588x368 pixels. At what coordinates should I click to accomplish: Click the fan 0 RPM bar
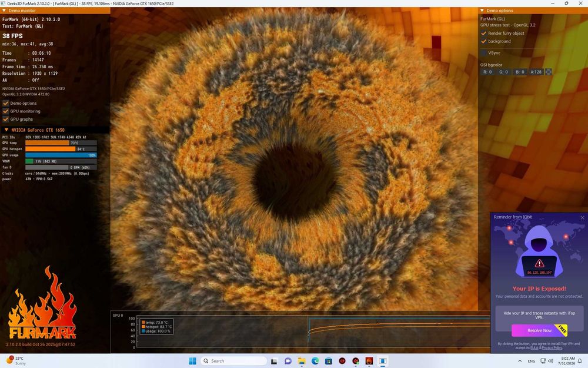click(x=61, y=167)
